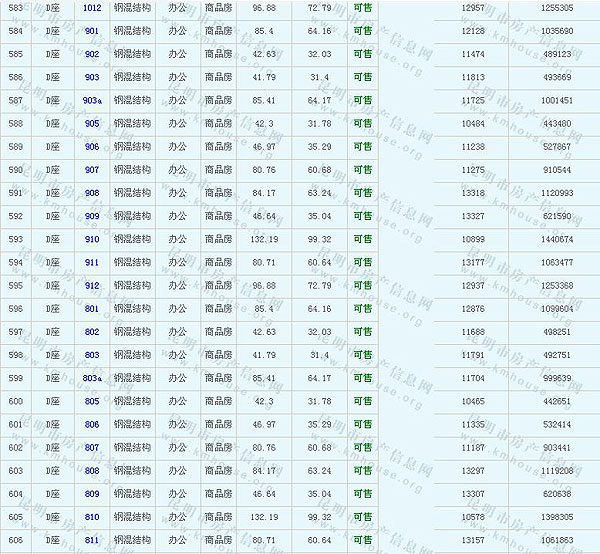
Task: Click the area value 132.19 in row 605
Action: 264,517
